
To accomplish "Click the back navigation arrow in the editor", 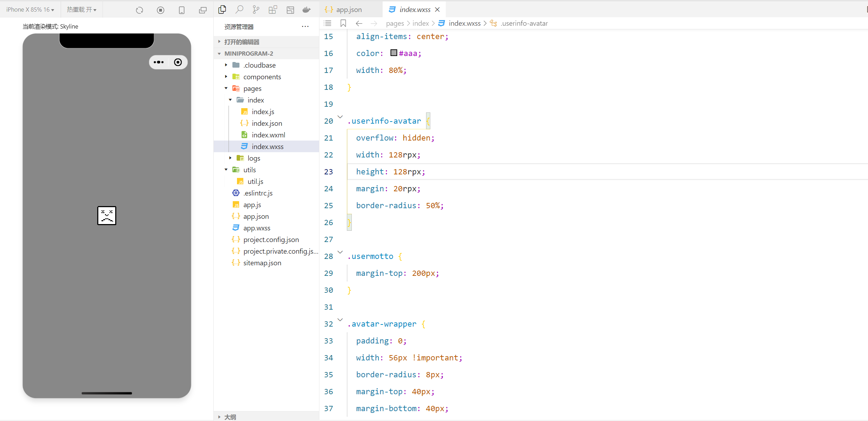I will pyautogui.click(x=359, y=23).
